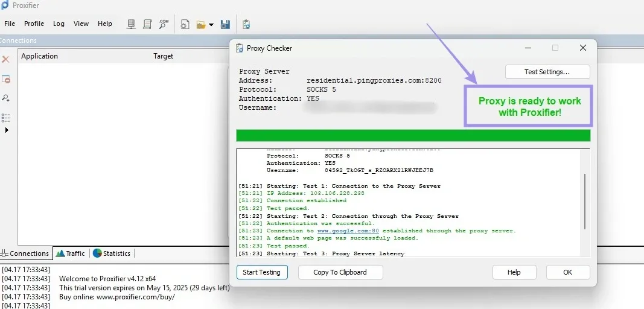Click the Proxy Checker dialog title icon
The height and width of the screenshot is (309, 644).
point(240,48)
